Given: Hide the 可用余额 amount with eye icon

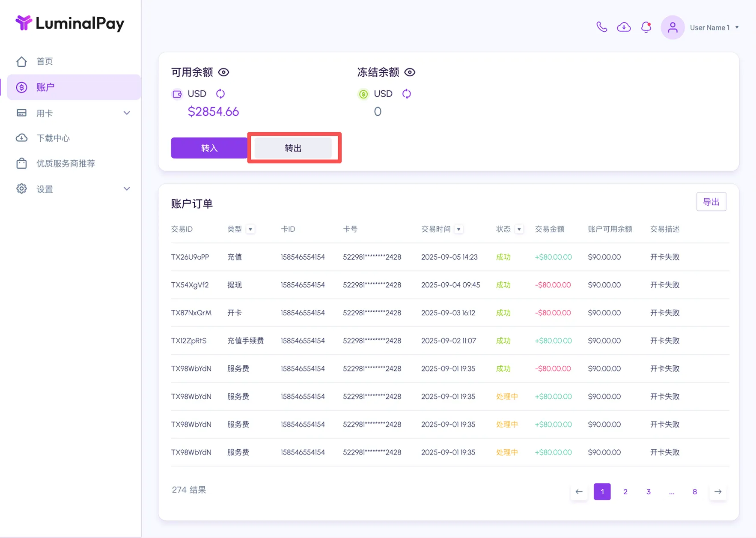Looking at the screenshot, I should [223, 72].
